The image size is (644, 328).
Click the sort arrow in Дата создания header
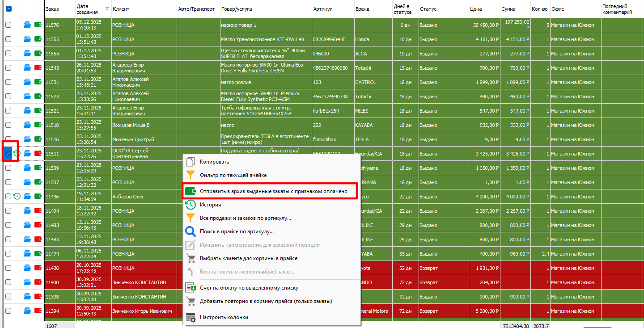pos(106,9)
